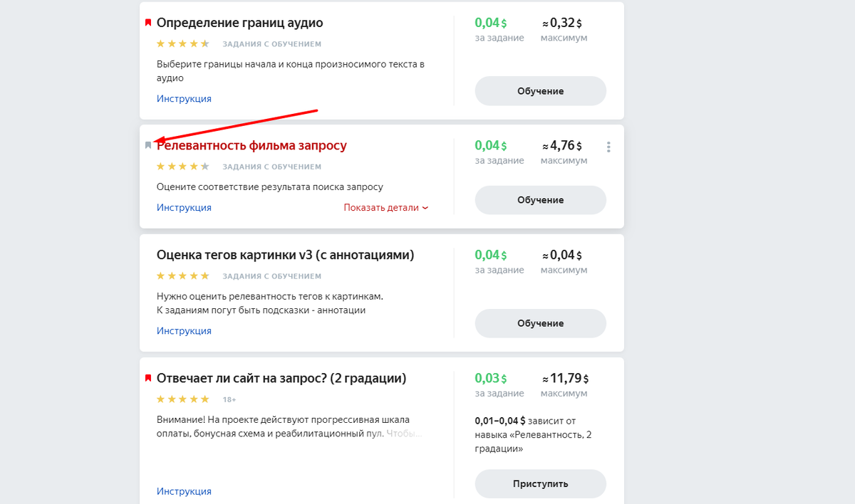
Task: Open "Оценка тегов картинки v3 (с аннотациями)" title
Action: pyautogui.click(x=285, y=255)
